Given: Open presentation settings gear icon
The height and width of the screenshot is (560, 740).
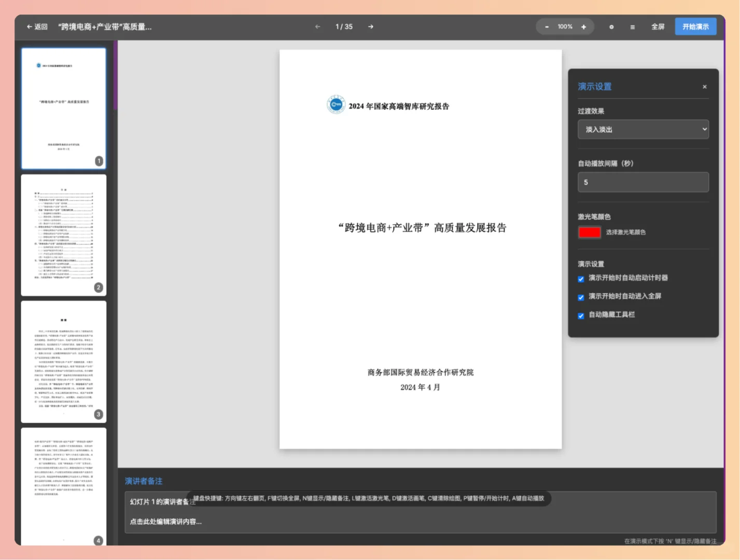Looking at the screenshot, I should pyautogui.click(x=611, y=27).
